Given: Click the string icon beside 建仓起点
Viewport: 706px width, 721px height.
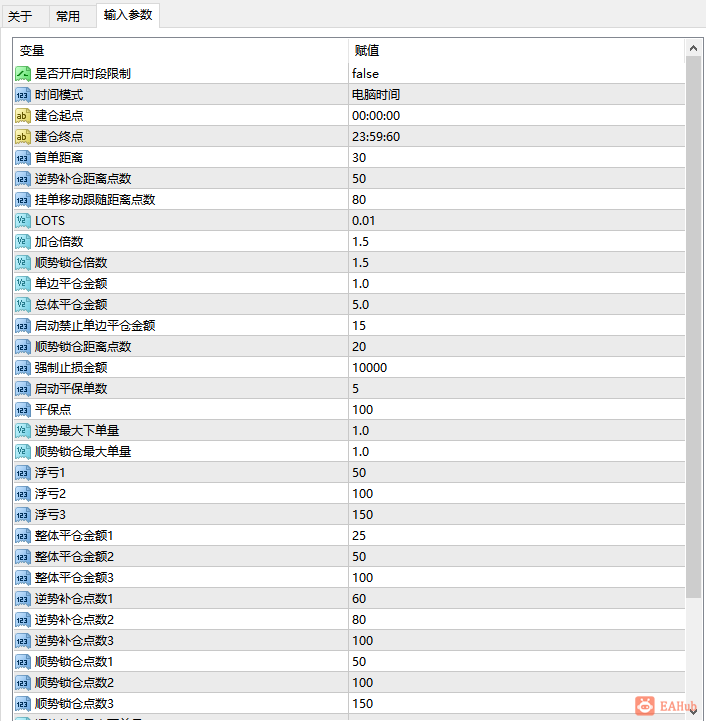Looking at the screenshot, I should tap(23, 115).
